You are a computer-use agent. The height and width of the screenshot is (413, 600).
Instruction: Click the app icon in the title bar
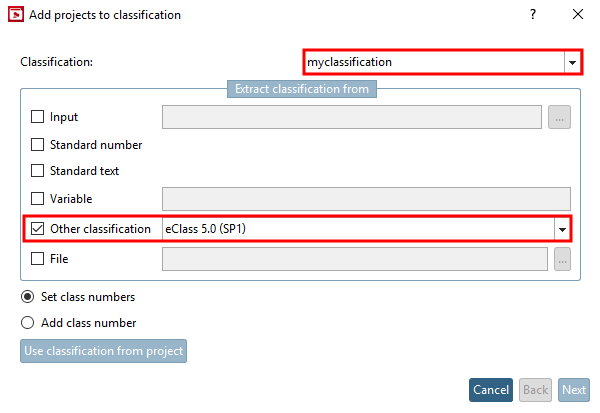click(15, 15)
